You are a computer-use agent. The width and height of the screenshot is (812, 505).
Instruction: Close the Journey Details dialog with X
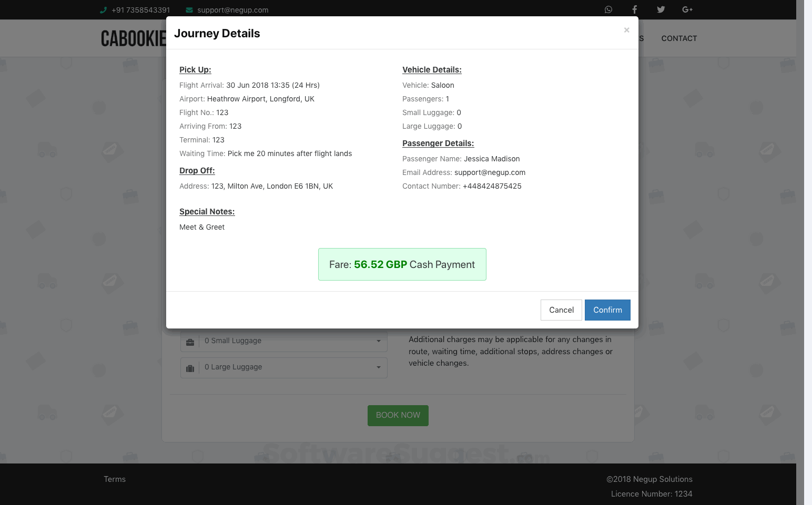[626, 30]
